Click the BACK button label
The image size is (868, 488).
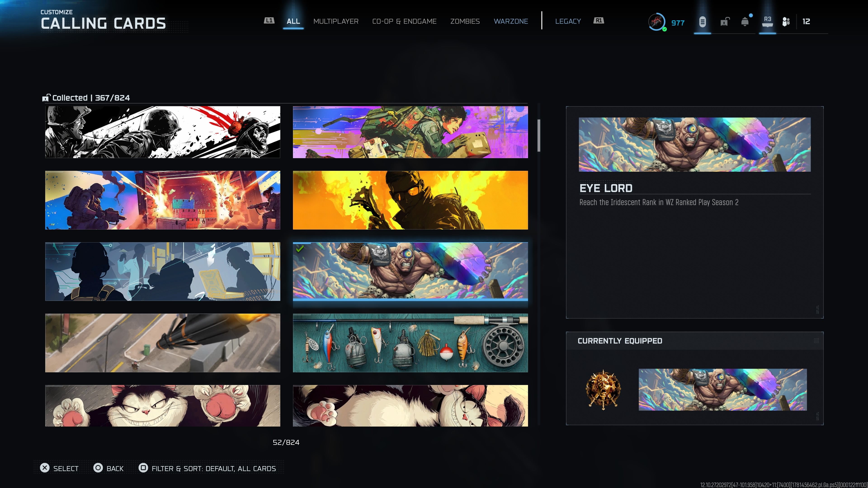point(115,469)
